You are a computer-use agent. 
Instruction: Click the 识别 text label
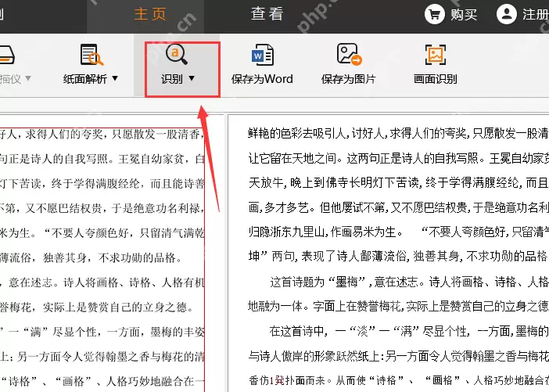point(171,79)
